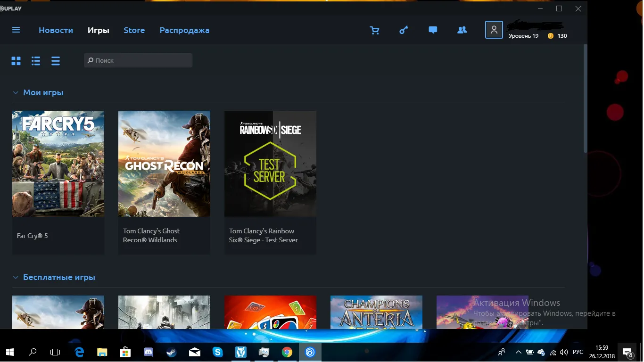Open the shopping cart
The width and height of the screenshot is (644, 362).
(x=374, y=30)
